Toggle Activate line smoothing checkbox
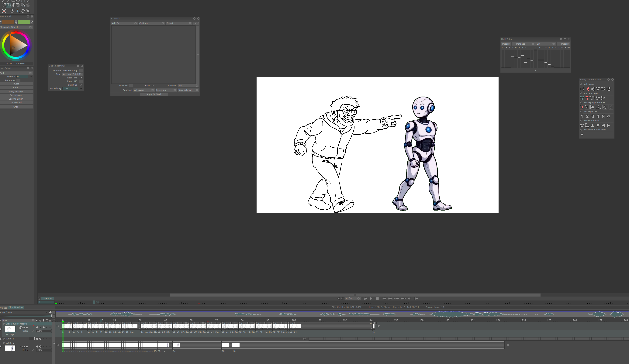The height and width of the screenshot is (364, 629). tap(81, 71)
